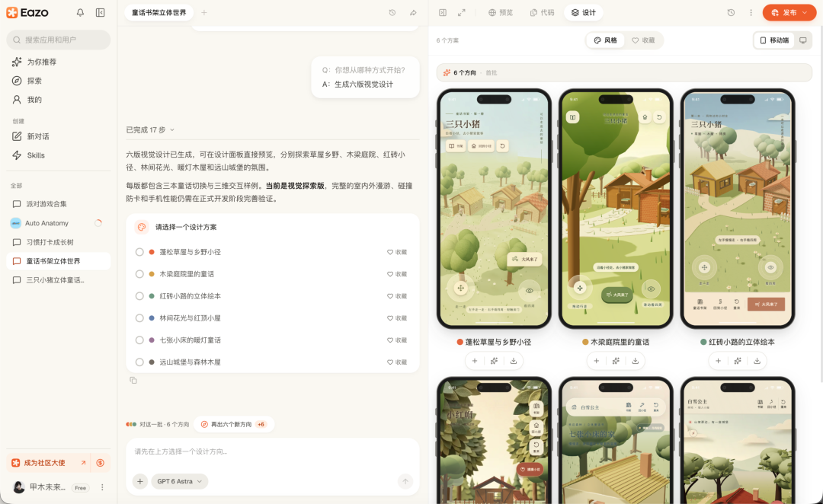Open a new tab with plus icon
823x504 pixels.
[x=204, y=13]
